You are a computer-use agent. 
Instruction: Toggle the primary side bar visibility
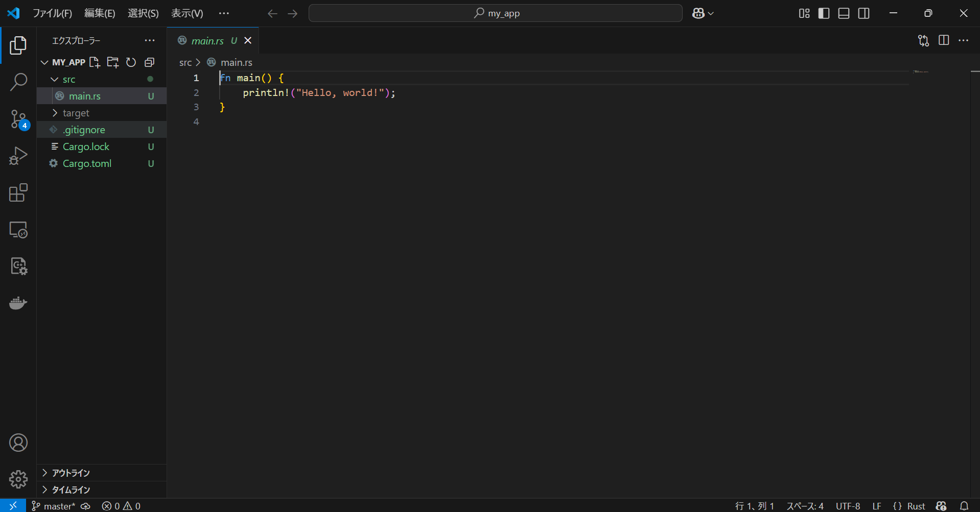(824, 13)
